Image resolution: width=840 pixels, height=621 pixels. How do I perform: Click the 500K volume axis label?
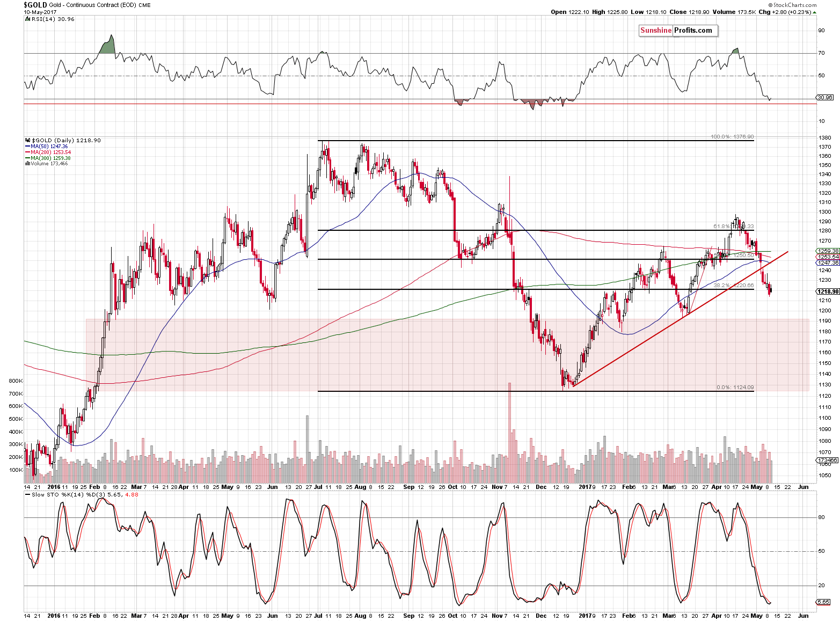click(x=16, y=419)
